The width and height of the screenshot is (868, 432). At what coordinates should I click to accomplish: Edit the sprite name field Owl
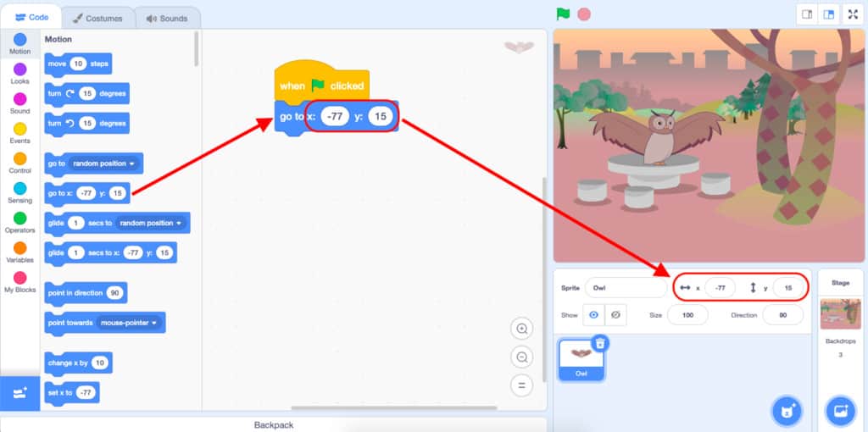tap(626, 288)
